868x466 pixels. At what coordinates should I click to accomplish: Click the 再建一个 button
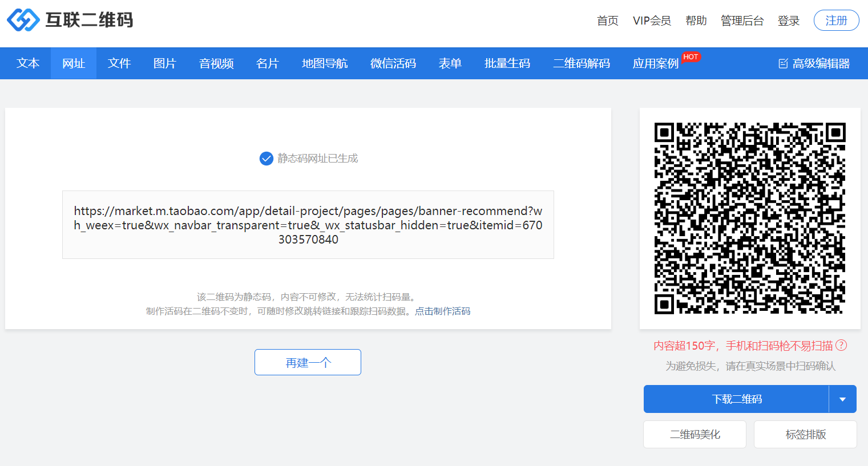[308, 362]
